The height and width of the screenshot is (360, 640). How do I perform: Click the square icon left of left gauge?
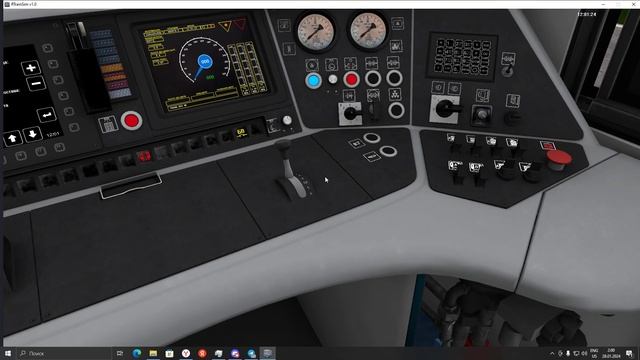(284, 25)
